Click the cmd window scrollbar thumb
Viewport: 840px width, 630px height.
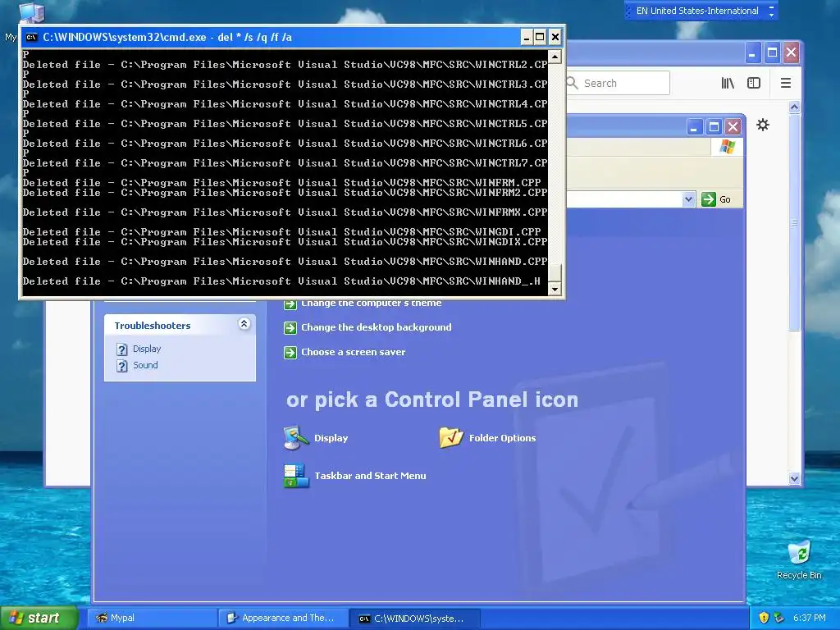pos(555,273)
